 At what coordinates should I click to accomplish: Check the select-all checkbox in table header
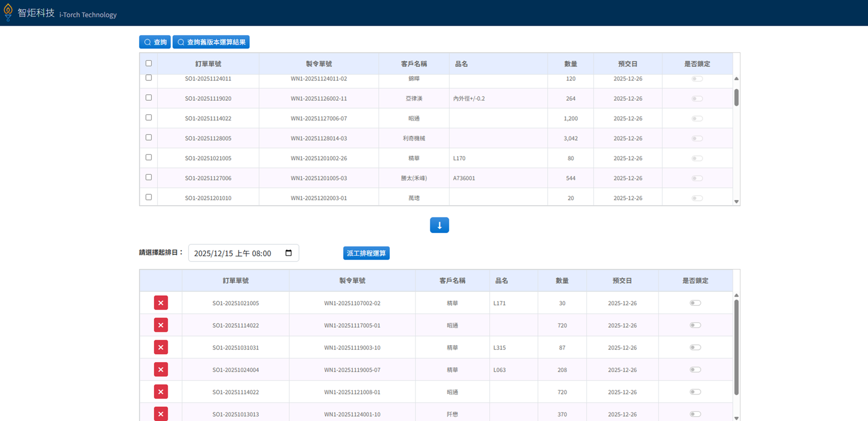[149, 64]
